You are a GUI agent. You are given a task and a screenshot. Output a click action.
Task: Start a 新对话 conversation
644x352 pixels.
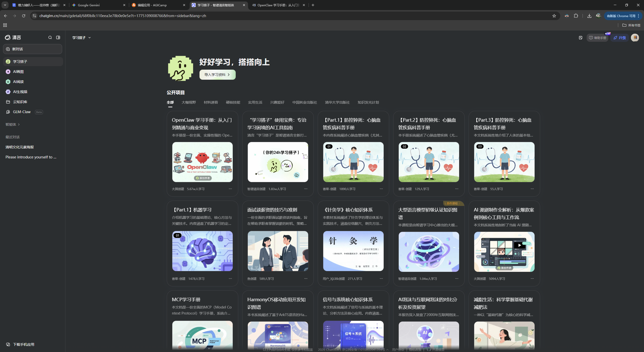32,49
